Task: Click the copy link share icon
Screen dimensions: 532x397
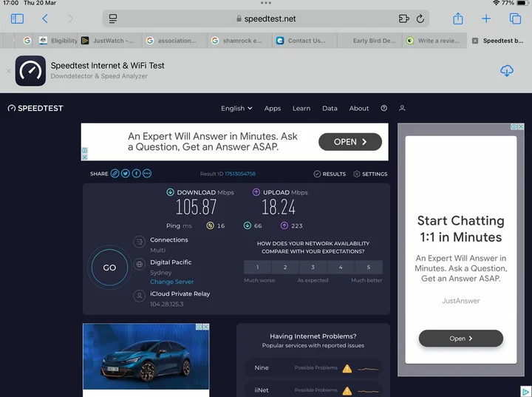Action: coord(115,174)
